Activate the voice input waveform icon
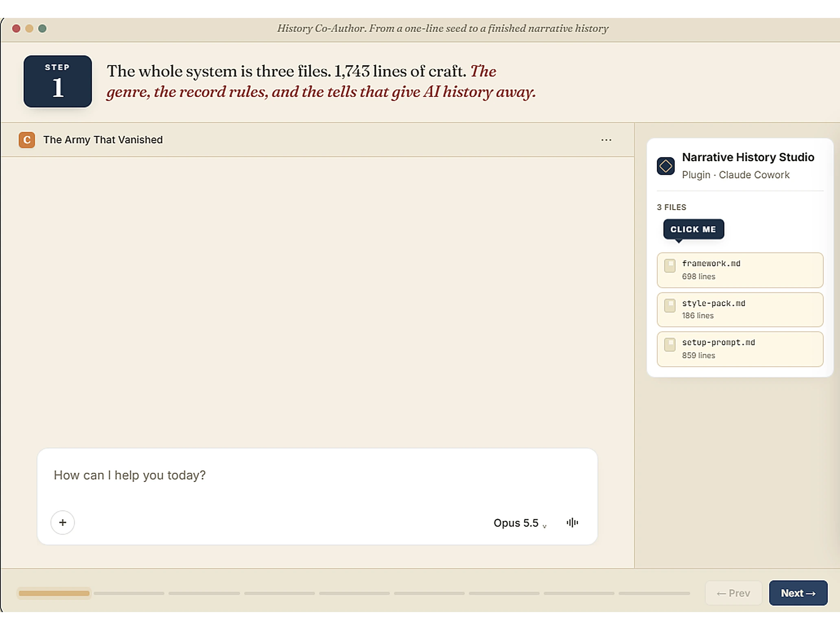This screenshot has height=630, width=840. pos(572,522)
